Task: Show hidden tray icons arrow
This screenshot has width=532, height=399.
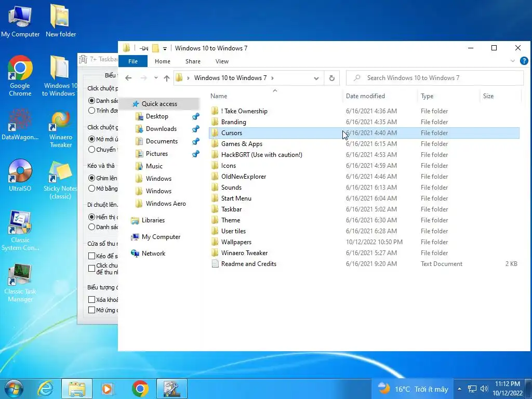Action: [x=459, y=389]
